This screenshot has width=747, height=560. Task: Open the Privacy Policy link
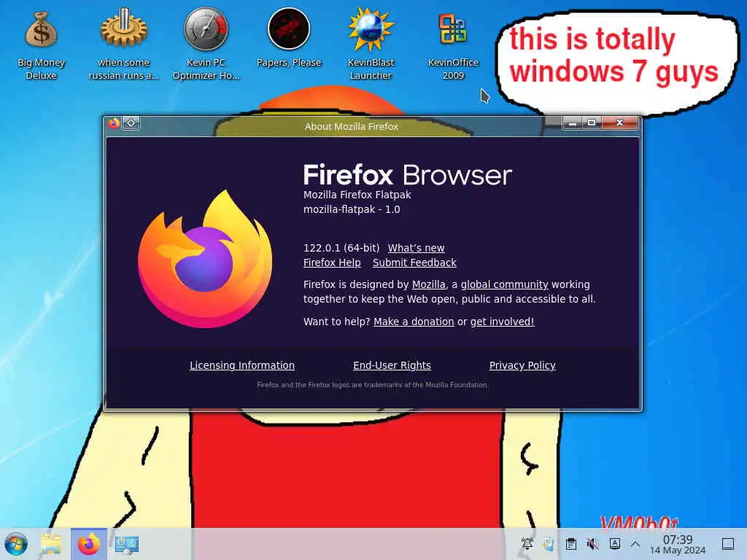tap(522, 366)
